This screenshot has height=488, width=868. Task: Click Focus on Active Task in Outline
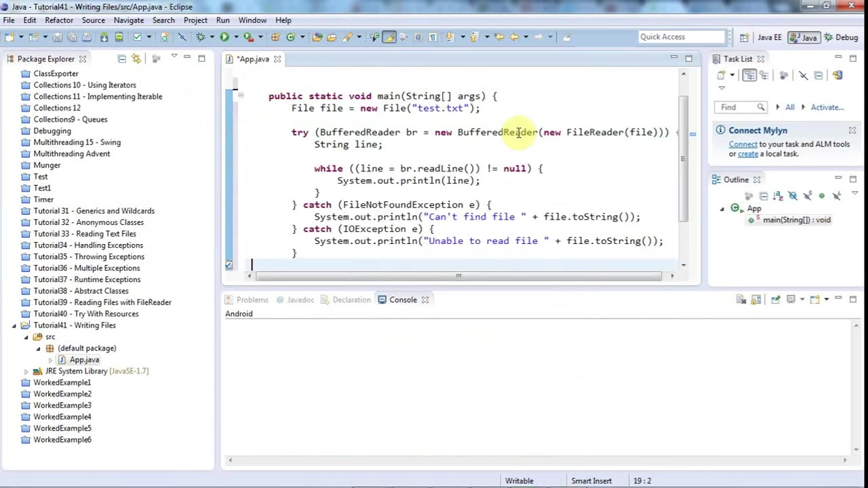tap(749, 196)
